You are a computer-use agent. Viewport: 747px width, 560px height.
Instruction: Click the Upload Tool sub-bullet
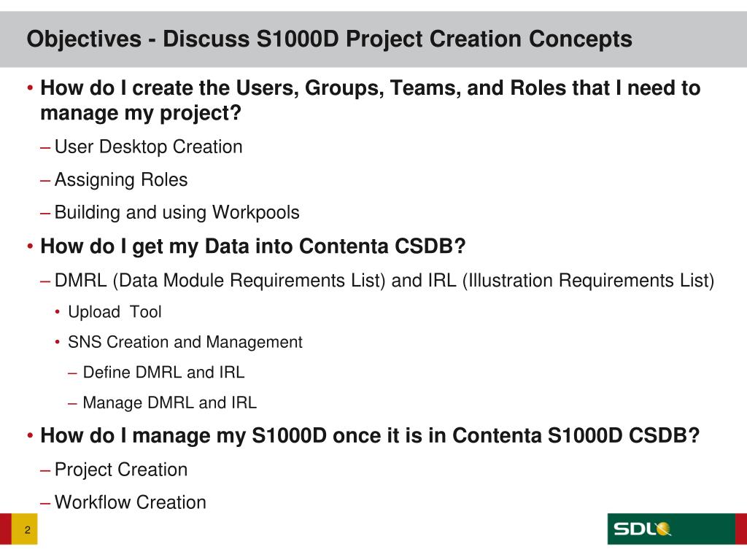click(x=115, y=312)
